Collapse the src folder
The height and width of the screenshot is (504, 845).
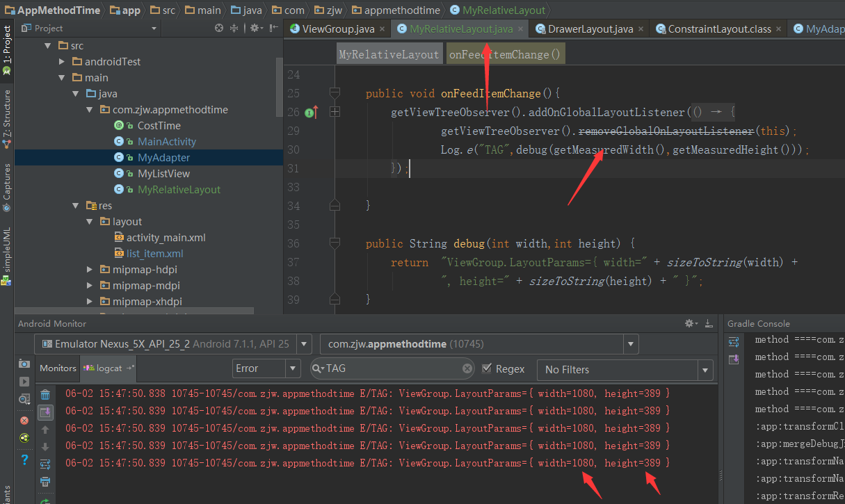[x=48, y=46]
